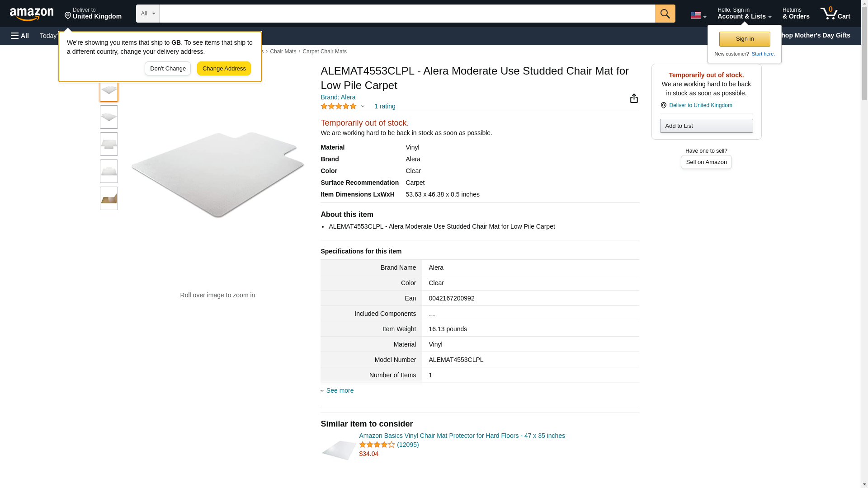Open Returns & Orders
868x488 pixels.
click(796, 14)
